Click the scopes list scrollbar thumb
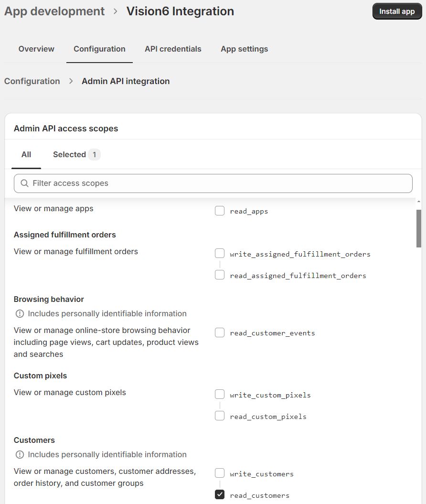 pyautogui.click(x=419, y=228)
